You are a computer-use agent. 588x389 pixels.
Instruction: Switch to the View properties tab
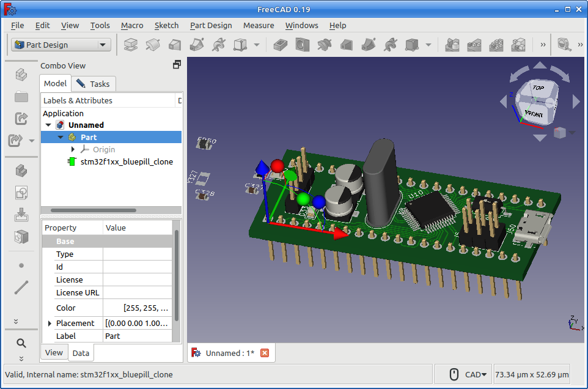pyautogui.click(x=54, y=353)
